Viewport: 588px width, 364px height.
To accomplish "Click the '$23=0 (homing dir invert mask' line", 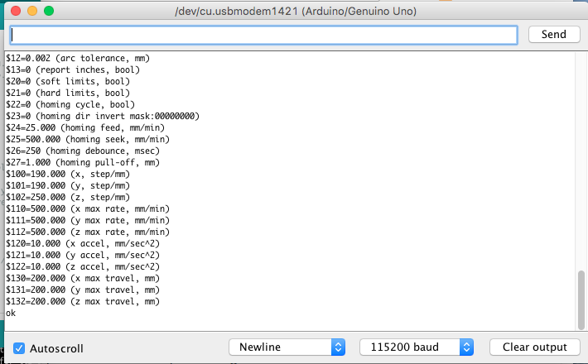I will click(103, 116).
